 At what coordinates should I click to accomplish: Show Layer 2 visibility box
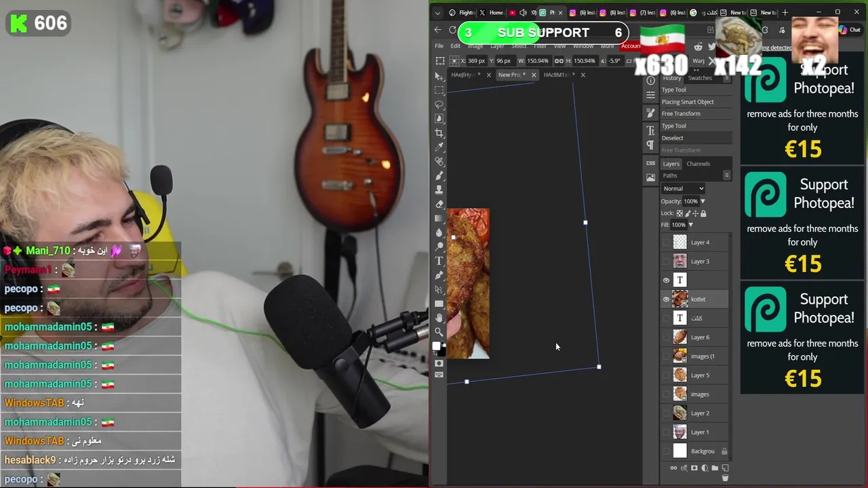pos(666,413)
